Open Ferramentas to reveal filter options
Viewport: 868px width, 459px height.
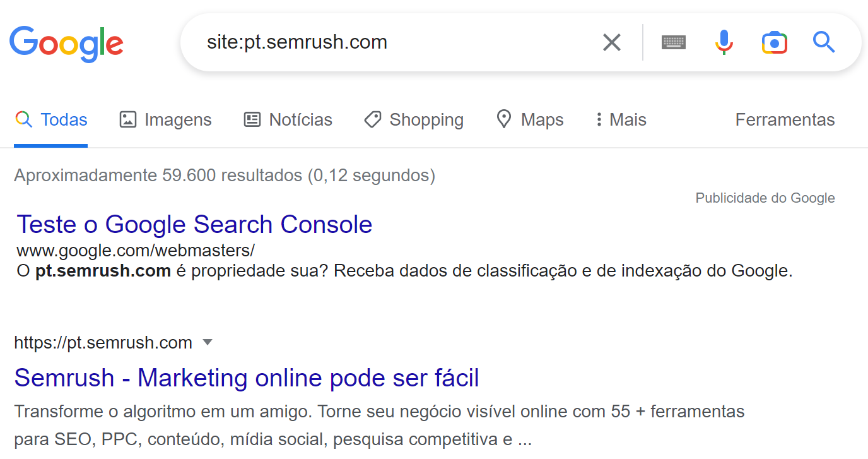pos(785,119)
